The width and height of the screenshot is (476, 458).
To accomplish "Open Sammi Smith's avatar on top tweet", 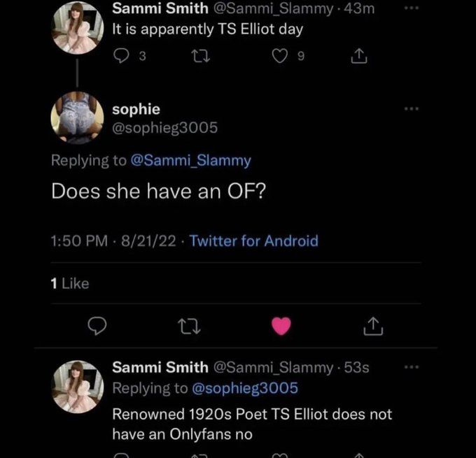I will pos(78,28).
